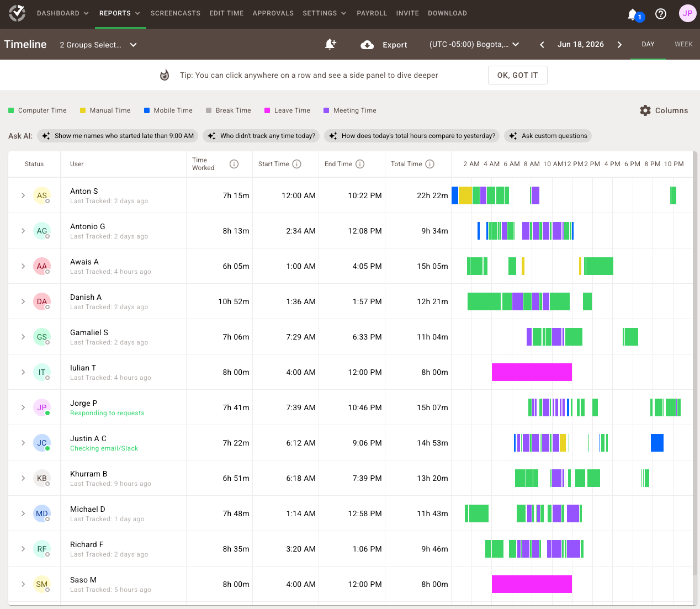Expand Jorge P row
This screenshot has height=609, width=700.
coord(23,407)
